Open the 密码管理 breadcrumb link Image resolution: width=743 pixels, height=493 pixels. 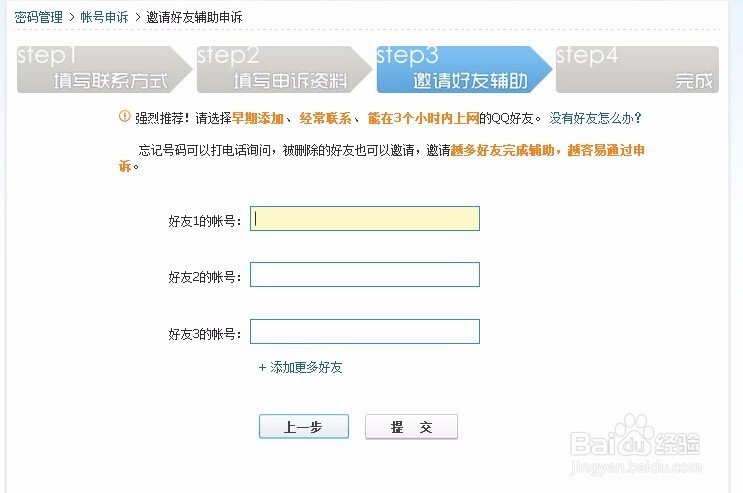click(x=38, y=18)
